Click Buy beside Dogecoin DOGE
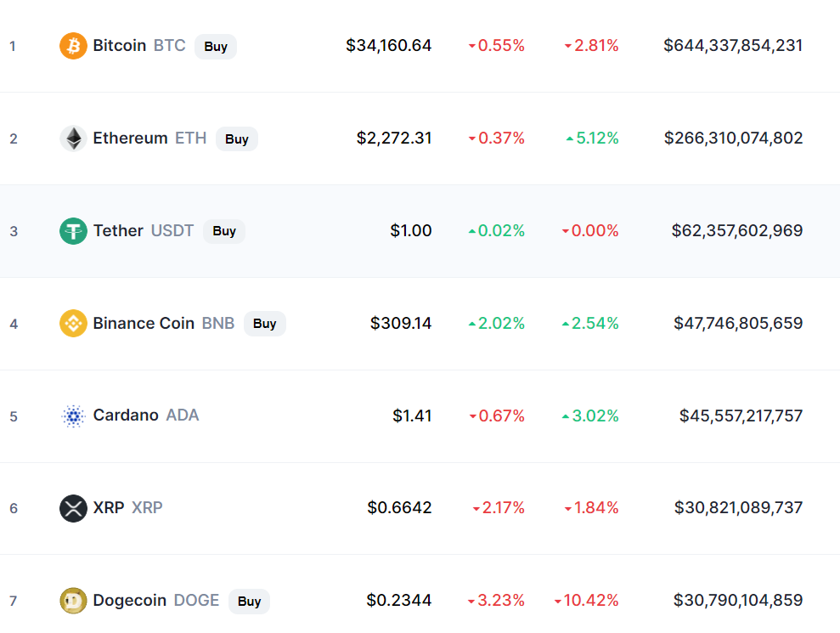 click(x=249, y=602)
